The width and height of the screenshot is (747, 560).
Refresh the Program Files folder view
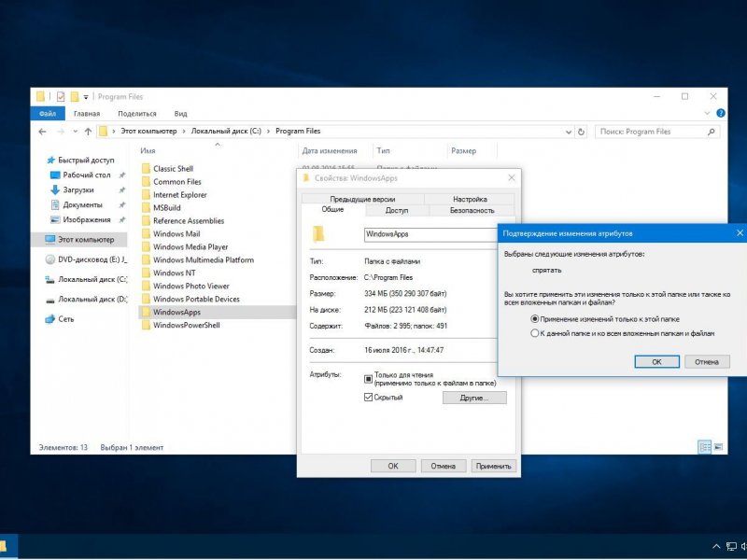(x=581, y=132)
